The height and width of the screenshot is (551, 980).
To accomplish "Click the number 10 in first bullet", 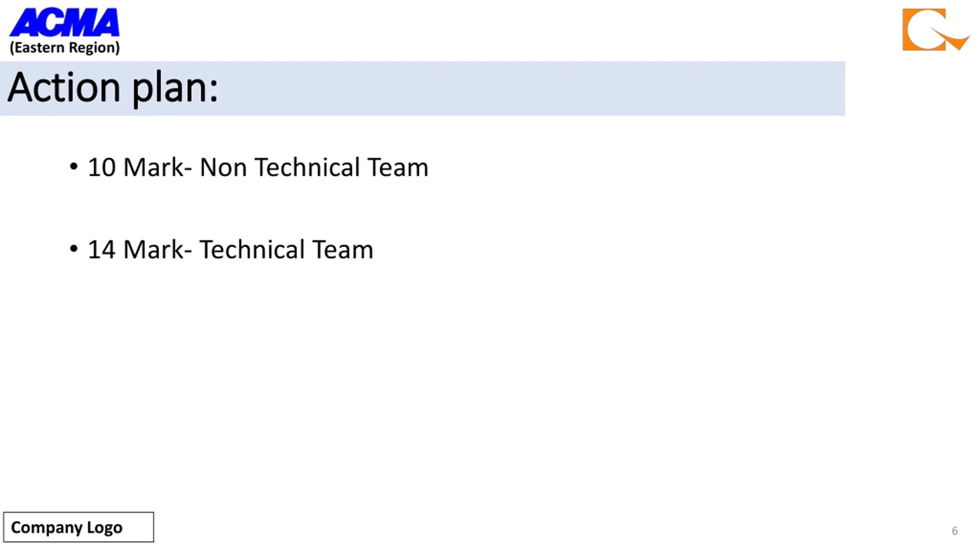I will [101, 167].
